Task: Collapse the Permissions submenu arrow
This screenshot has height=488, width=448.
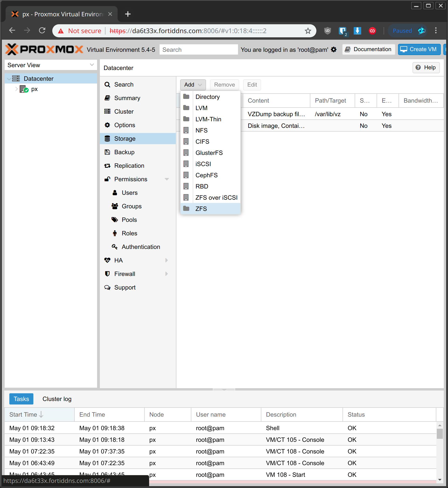Action: click(167, 179)
